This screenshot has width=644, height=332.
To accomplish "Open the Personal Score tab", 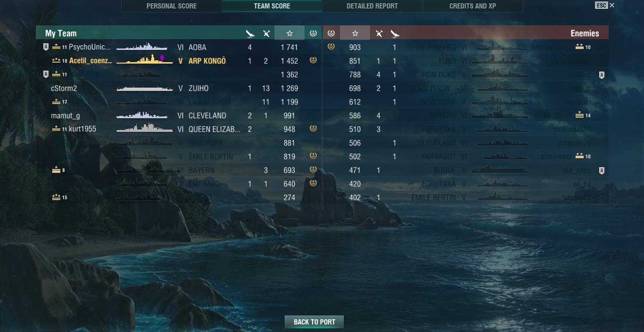I will 172,6.
